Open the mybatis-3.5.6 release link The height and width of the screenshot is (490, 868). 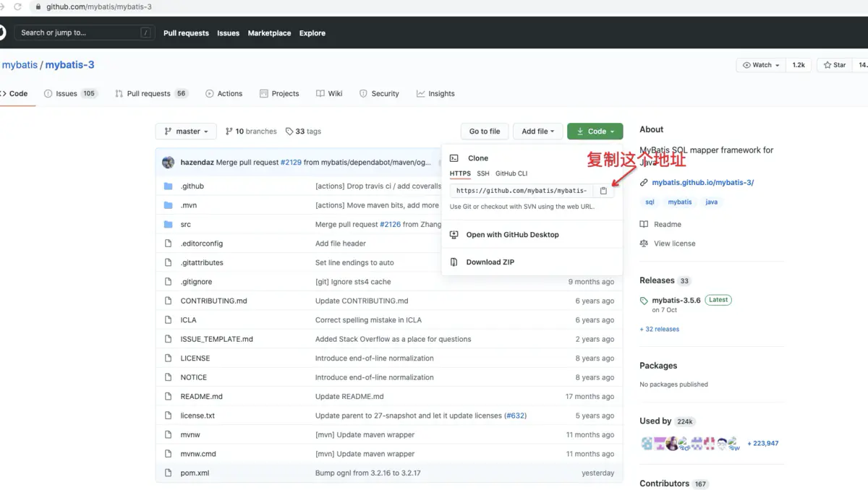click(676, 301)
